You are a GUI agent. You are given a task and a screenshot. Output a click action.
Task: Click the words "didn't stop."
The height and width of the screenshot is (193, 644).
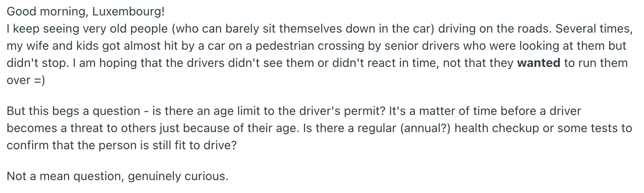pos(37,63)
